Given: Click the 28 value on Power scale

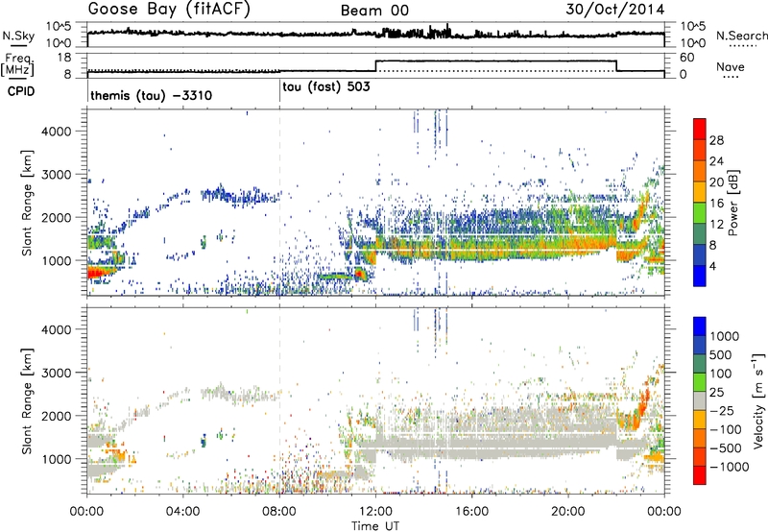Looking at the screenshot, I should point(716,140).
